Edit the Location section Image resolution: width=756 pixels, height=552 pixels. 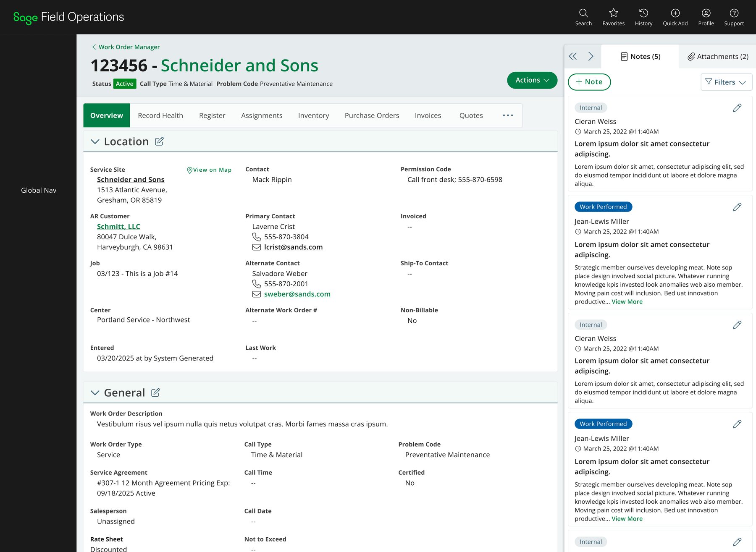[159, 141]
